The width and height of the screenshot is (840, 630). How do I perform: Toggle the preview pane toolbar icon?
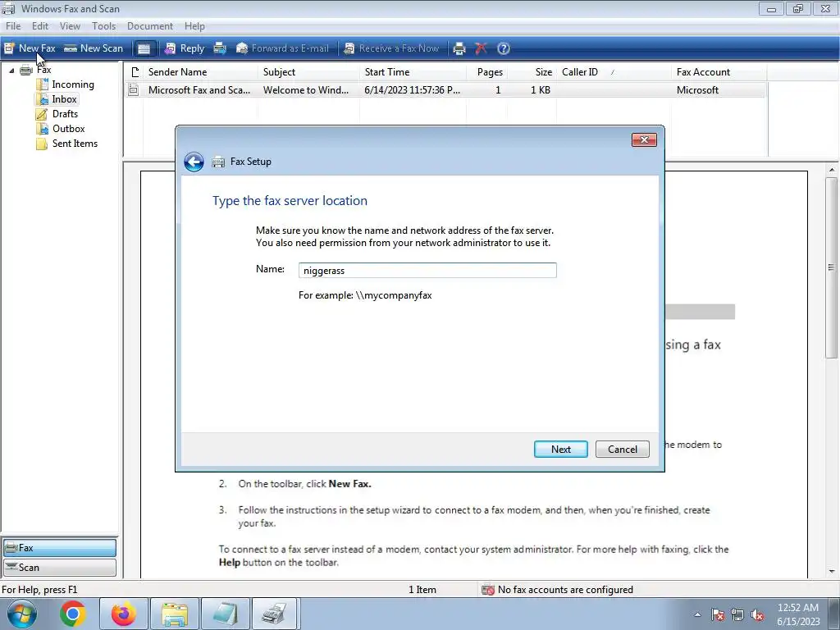(x=144, y=48)
